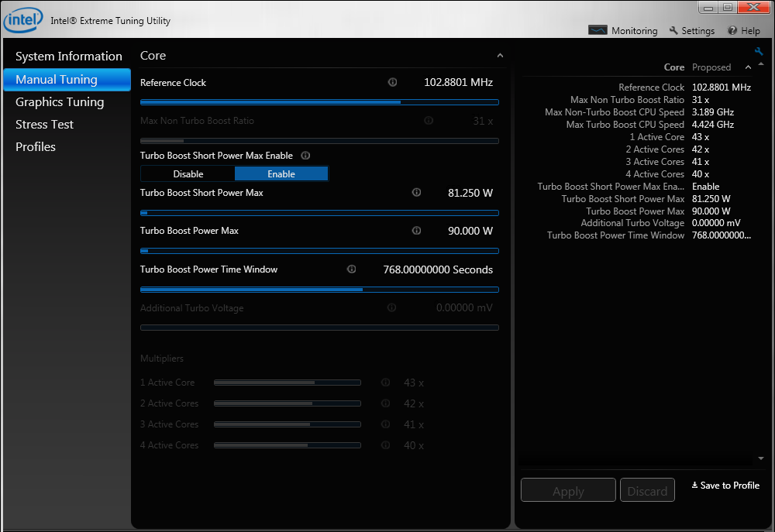Screen dimensions: 775x532
Task: Click the blue wrench icon in the proposed panel
Action: 759,51
